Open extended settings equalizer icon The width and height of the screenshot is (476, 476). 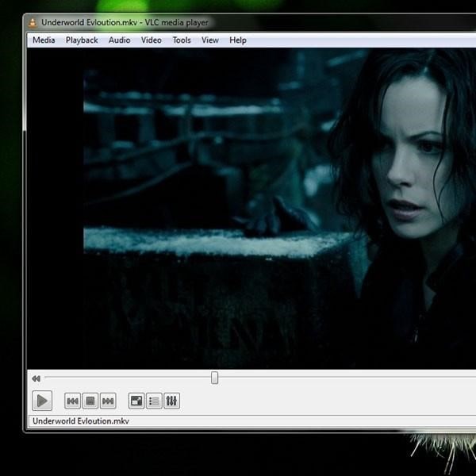pos(171,401)
